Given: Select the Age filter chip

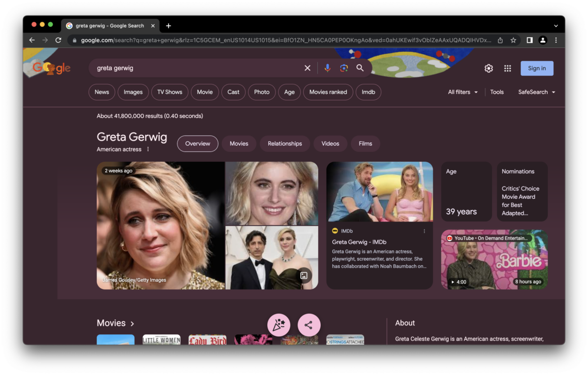Looking at the screenshot, I should tap(289, 92).
